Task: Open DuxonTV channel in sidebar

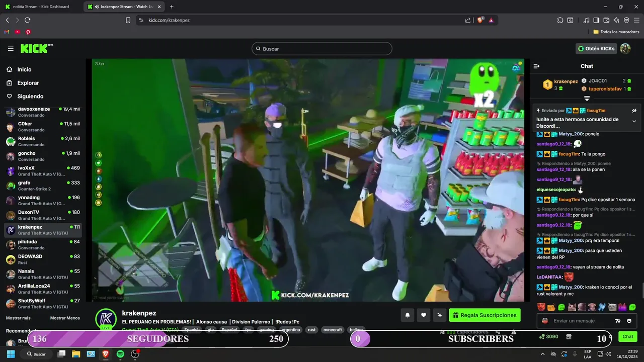Action: (42, 215)
